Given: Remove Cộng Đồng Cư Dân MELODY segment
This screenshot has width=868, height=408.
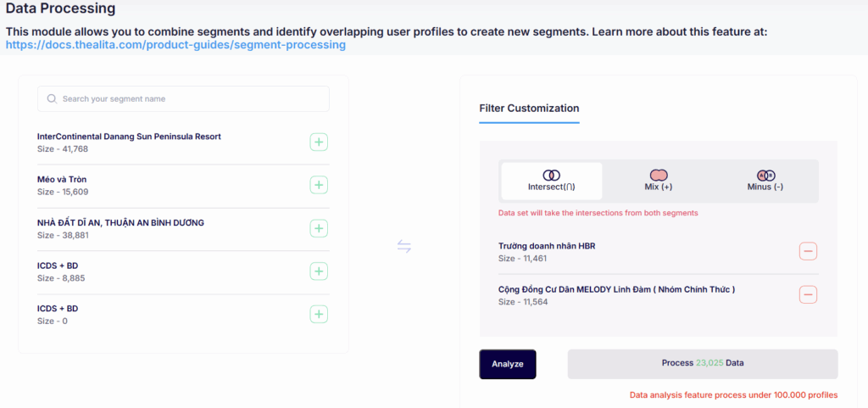Looking at the screenshot, I should (808, 294).
